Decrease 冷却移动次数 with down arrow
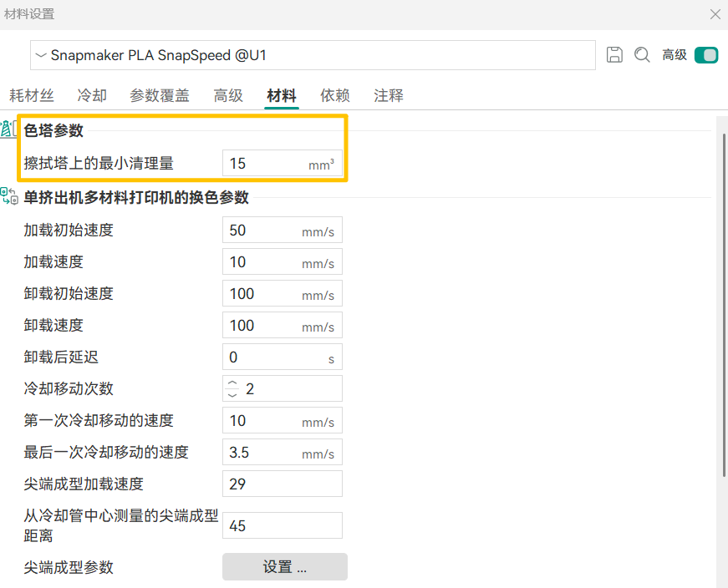 tap(232, 394)
